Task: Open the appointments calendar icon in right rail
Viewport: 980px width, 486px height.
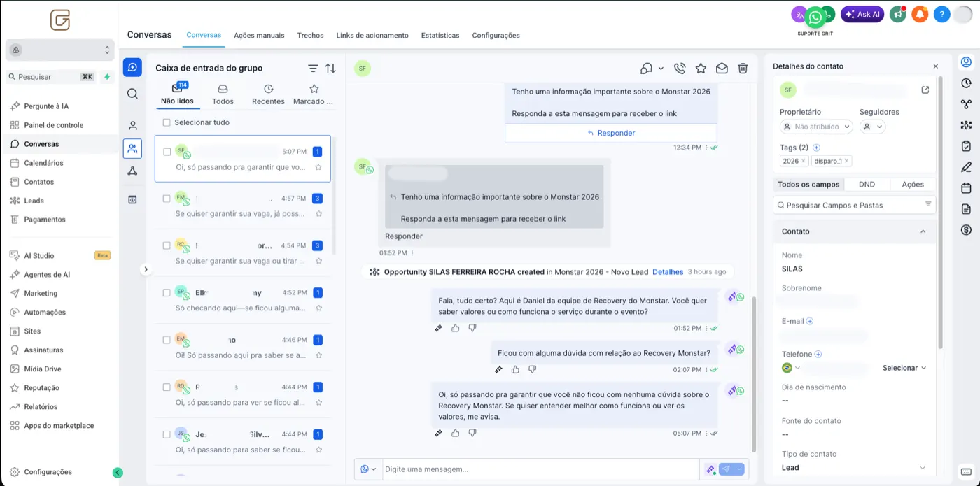Action: click(x=966, y=188)
